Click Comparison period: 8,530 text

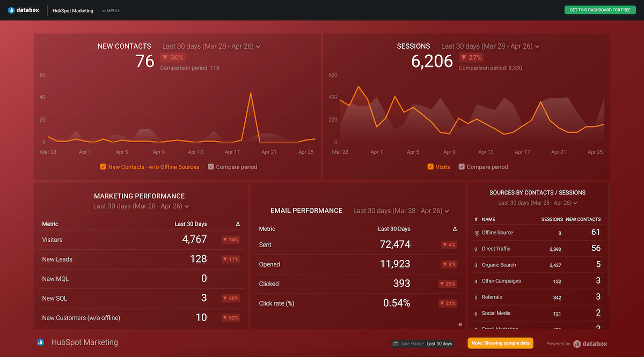coord(491,68)
